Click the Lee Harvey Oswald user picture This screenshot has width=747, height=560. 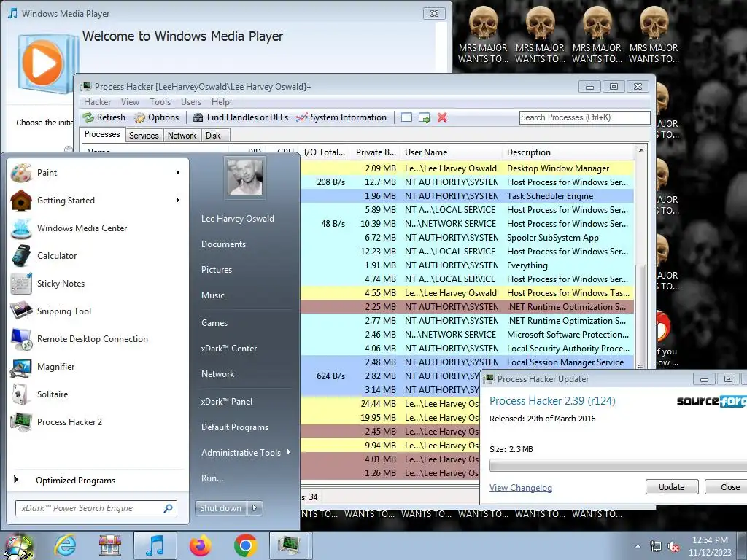[x=245, y=177]
